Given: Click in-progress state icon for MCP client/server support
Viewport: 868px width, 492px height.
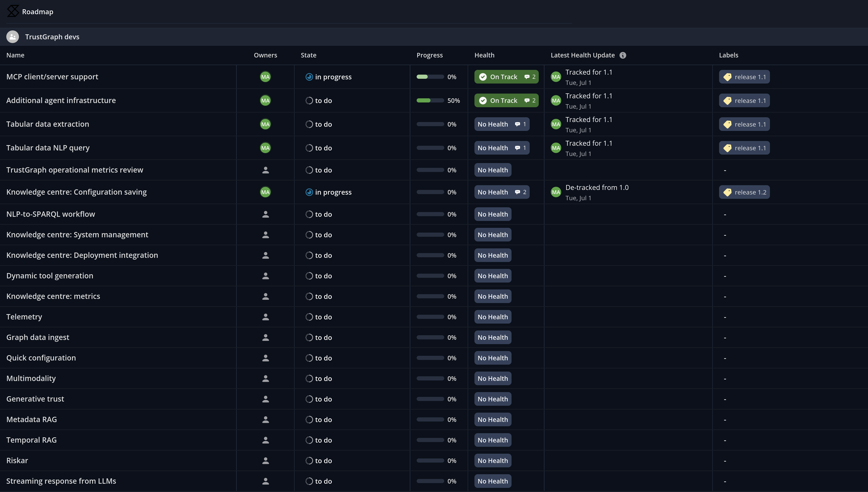Looking at the screenshot, I should [309, 77].
